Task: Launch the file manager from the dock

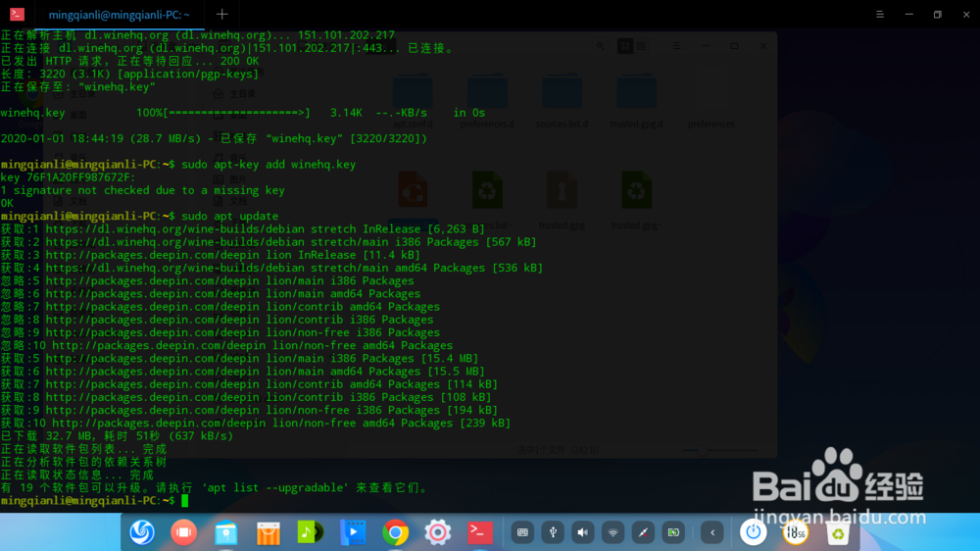Action: point(225,533)
